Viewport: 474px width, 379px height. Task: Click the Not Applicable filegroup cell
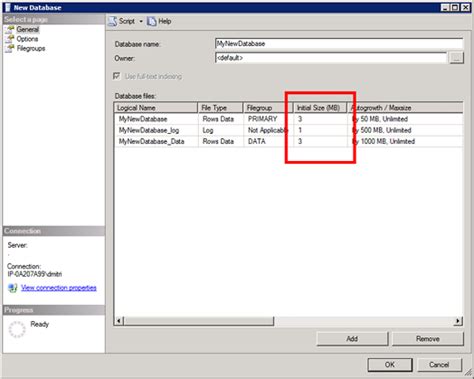click(268, 130)
